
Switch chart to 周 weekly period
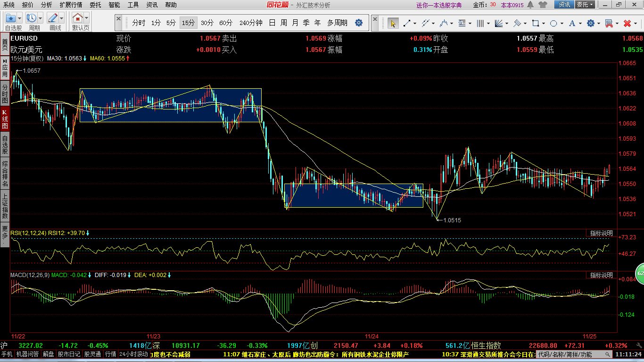283,23
